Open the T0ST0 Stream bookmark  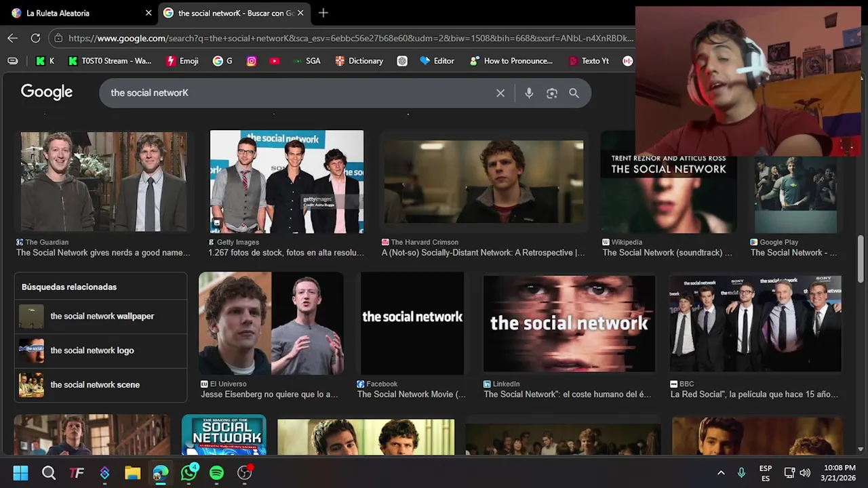110,61
